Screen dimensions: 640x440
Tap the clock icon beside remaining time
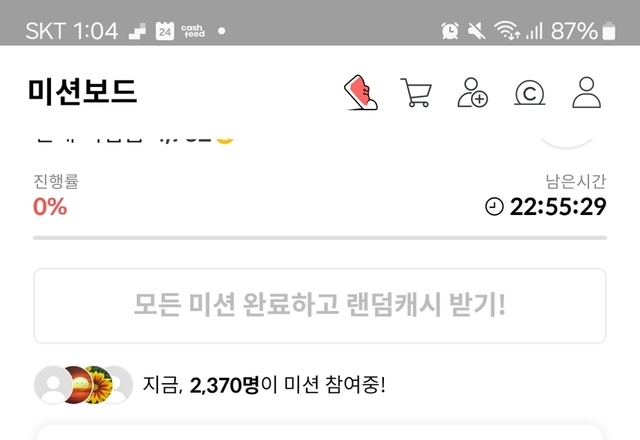(x=494, y=206)
